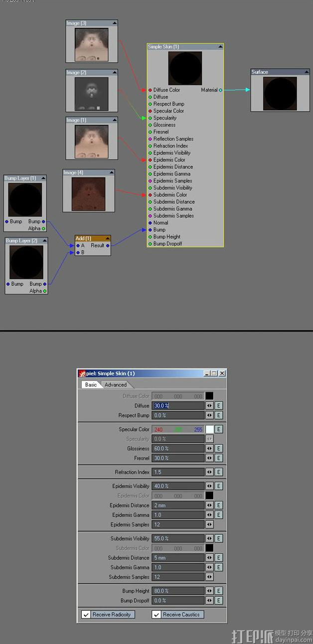Click input socket B on the Add node
Viewport: 313px width, 644px height.
click(78, 253)
